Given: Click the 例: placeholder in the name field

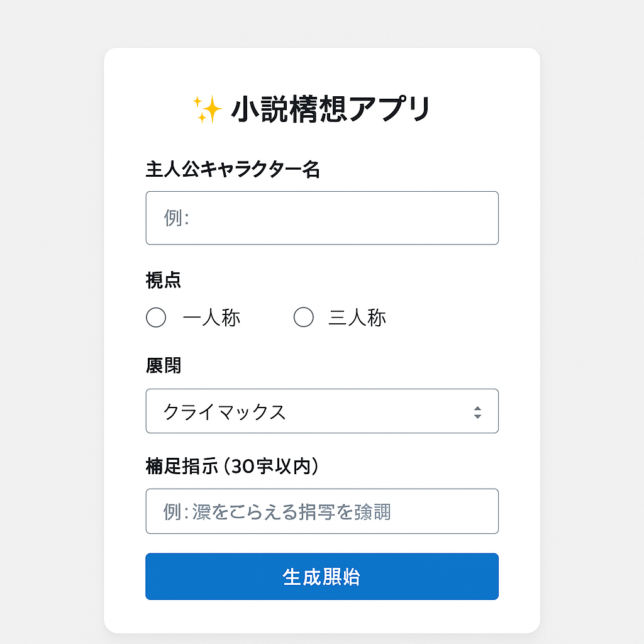Looking at the screenshot, I should [x=177, y=218].
